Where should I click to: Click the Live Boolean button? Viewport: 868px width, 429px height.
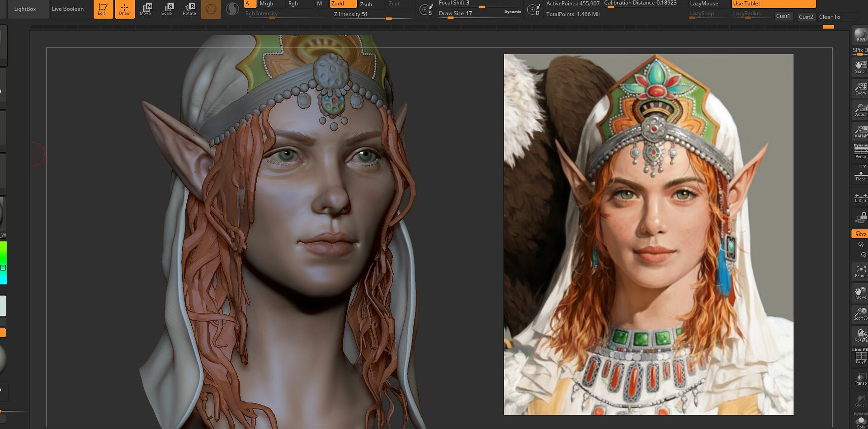[67, 9]
